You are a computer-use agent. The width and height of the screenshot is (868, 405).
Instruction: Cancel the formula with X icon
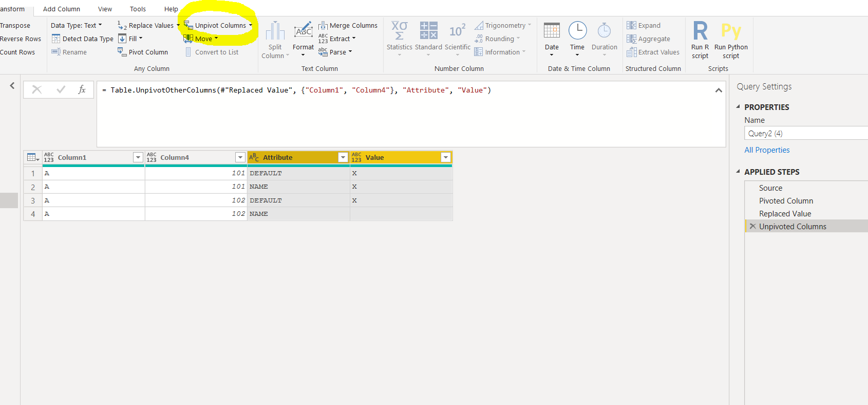pos(37,89)
